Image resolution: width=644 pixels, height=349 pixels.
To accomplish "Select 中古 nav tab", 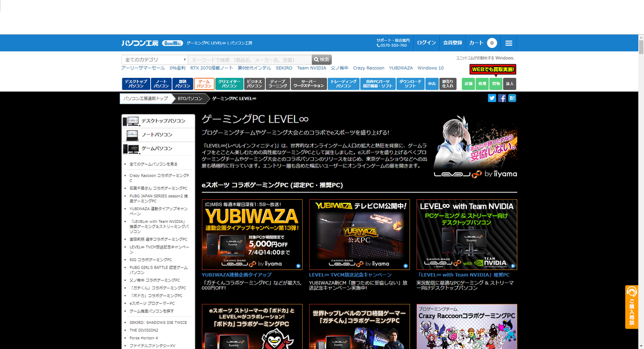I will coord(432,84).
